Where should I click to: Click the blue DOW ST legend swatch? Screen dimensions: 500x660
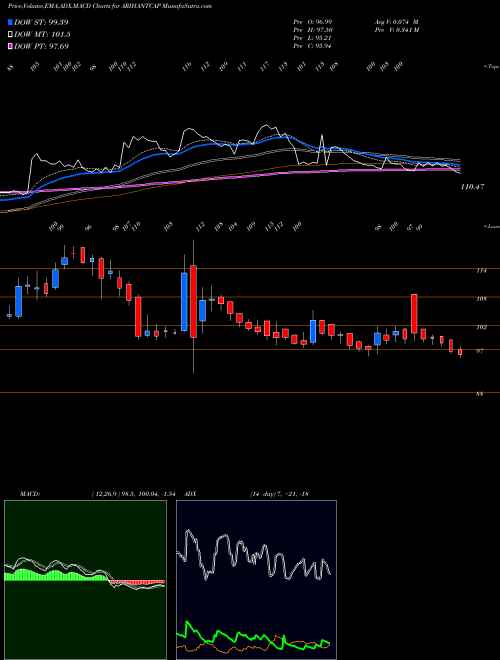pyautogui.click(x=10, y=22)
